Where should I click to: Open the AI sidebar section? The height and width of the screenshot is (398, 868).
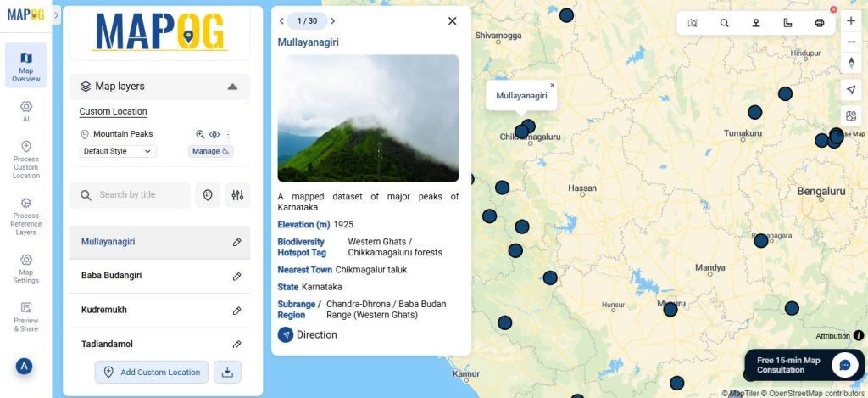[x=26, y=111]
